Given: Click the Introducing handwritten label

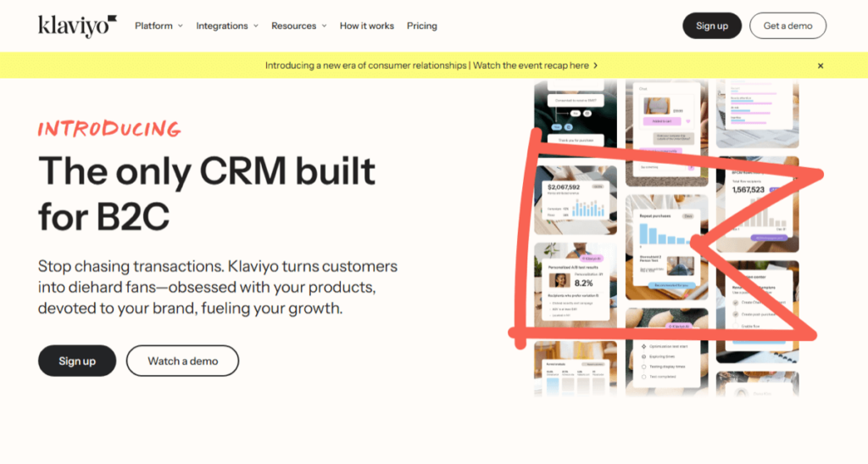Looking at the screenshot, I should coord(109,129).
